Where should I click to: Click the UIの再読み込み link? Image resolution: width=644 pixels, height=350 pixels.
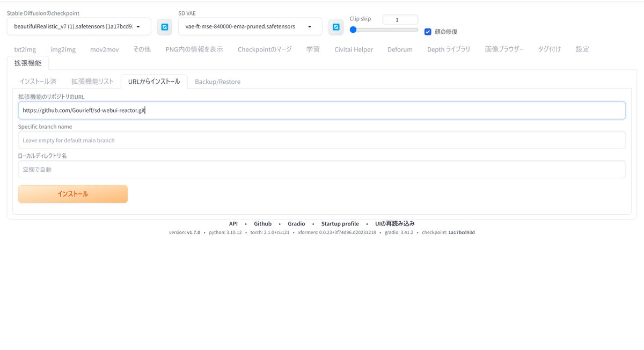coord(395,224)
